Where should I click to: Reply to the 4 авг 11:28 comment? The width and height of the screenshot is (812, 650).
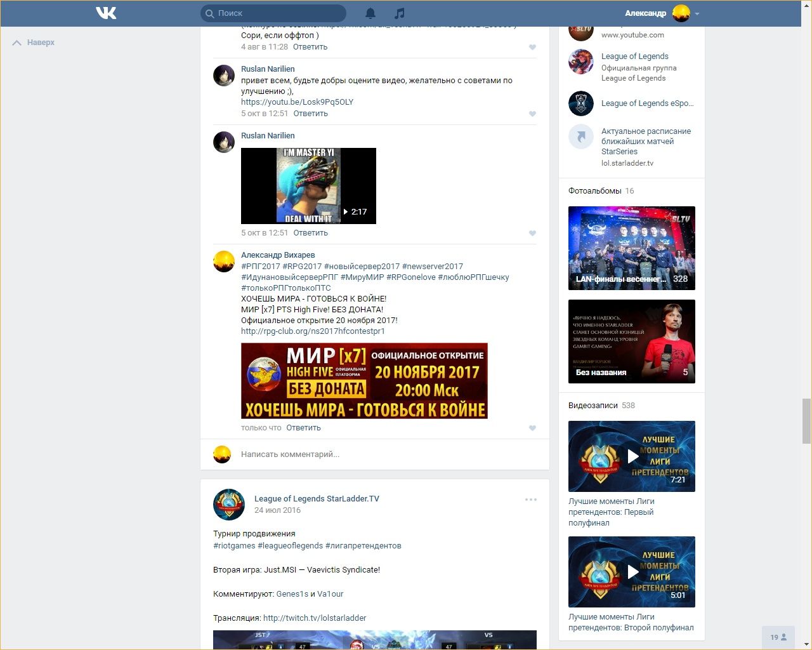point(310,47)
